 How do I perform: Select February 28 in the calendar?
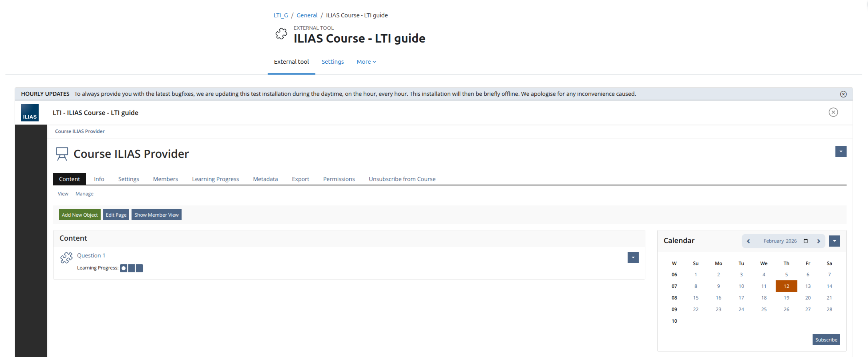point(830,310)
